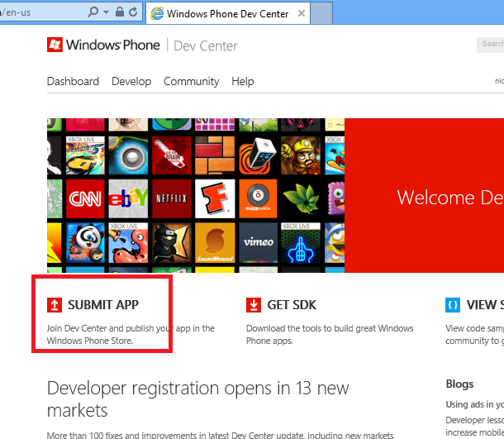Screen dimensions: 504x439
Task: Open the Develop menu
Action: [x=131, y=81]
